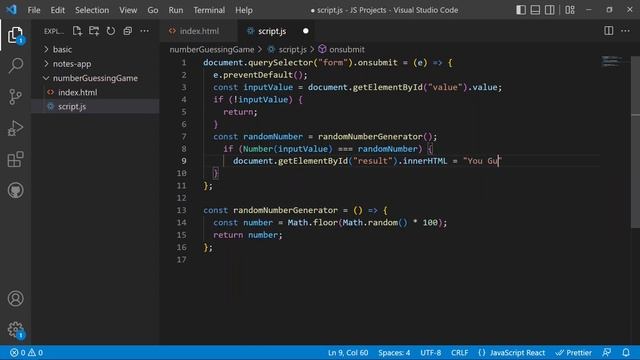Open the Go menu

click(153, 10)
